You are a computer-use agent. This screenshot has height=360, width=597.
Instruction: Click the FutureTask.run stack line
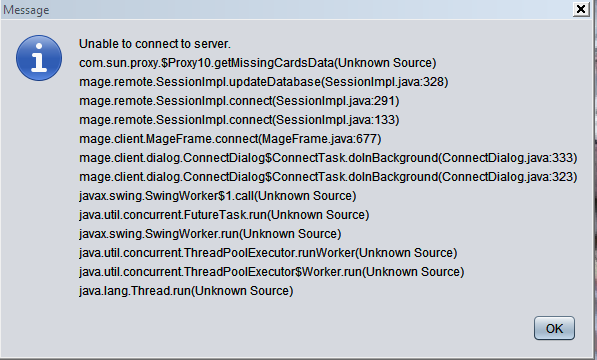(x=224, y=215)
